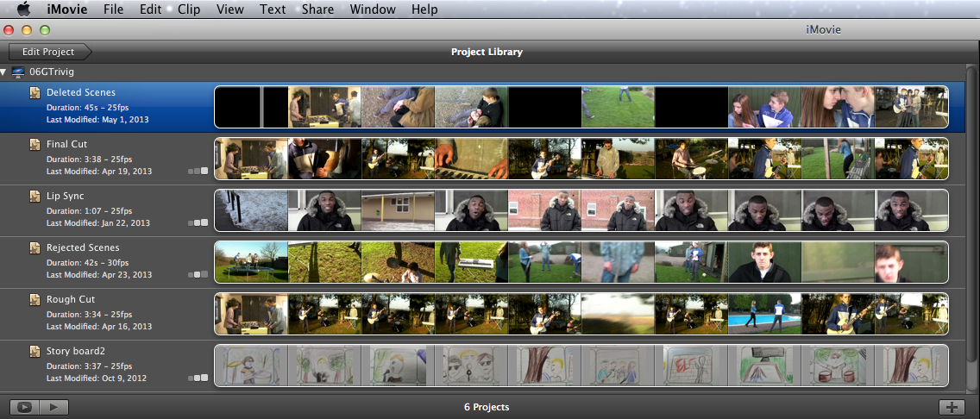The height and width of the screenshot is (419, 980).
Task: Click the Rejected Scenes project icon
Action: pos(35,248)
